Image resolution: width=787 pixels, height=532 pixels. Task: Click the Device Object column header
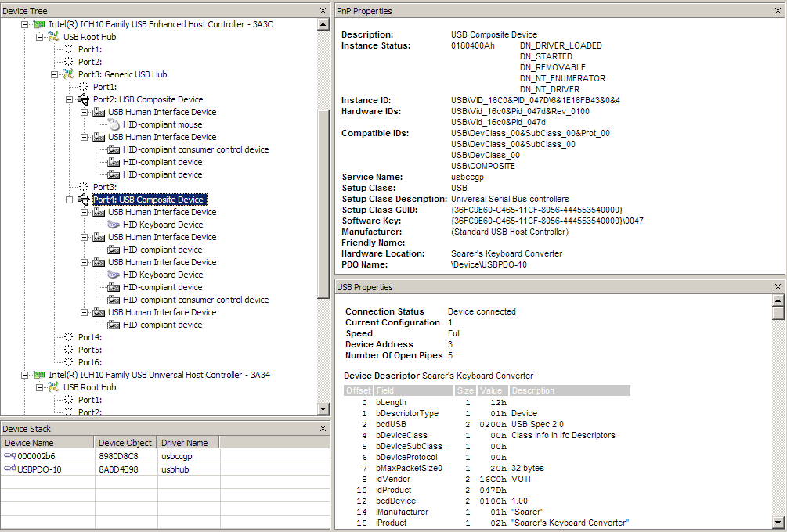click(125, 443)
